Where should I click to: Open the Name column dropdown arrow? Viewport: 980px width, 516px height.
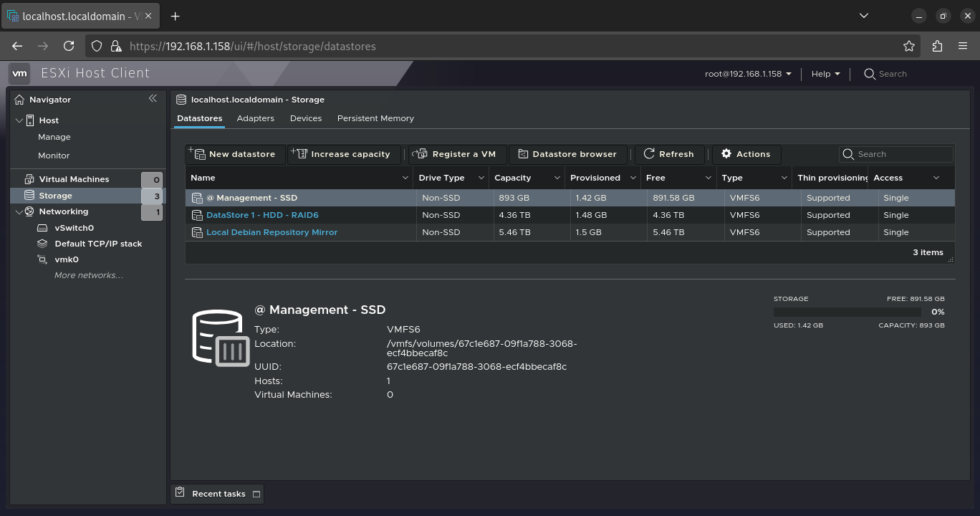(405, 178)
